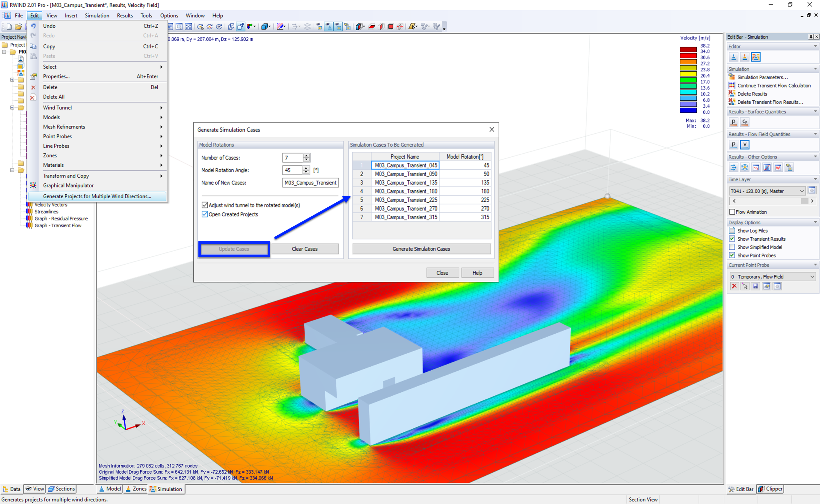Select Number of Cases input field
The width and height of the screenshot is (820, 504).
(x=292, y=157)
